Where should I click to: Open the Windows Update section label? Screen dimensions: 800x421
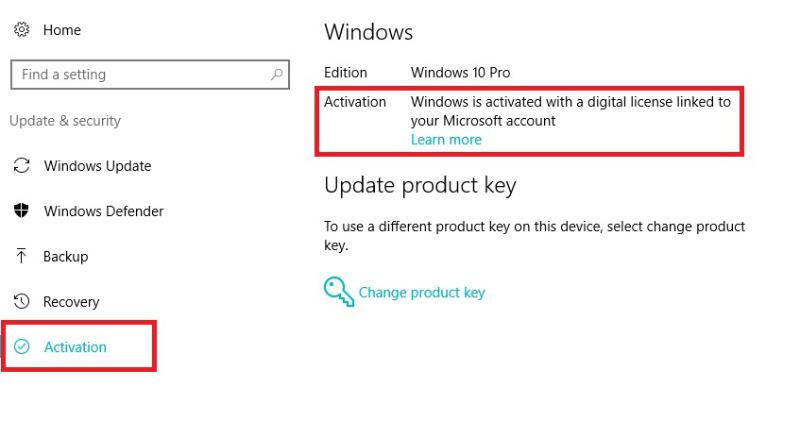(x=97, y=166)
